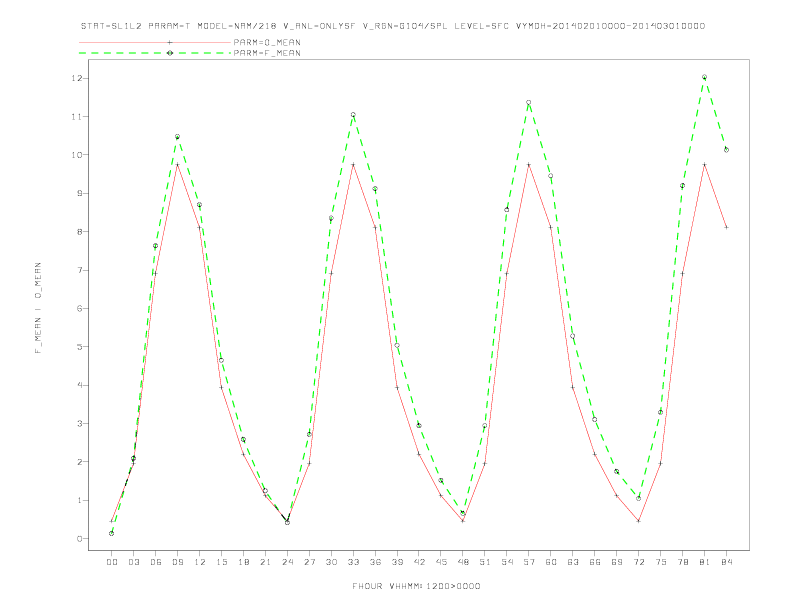
Task: Click the y-axis tick label 1
Action: pos(79,500)
